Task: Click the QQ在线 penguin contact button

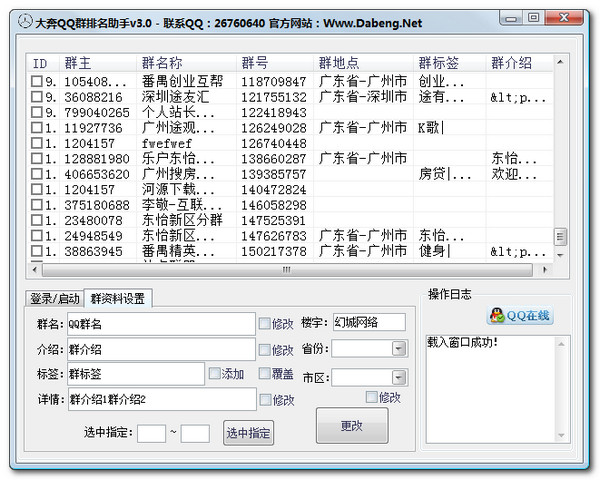Action: pyautogui.click(x=520, y=316)
